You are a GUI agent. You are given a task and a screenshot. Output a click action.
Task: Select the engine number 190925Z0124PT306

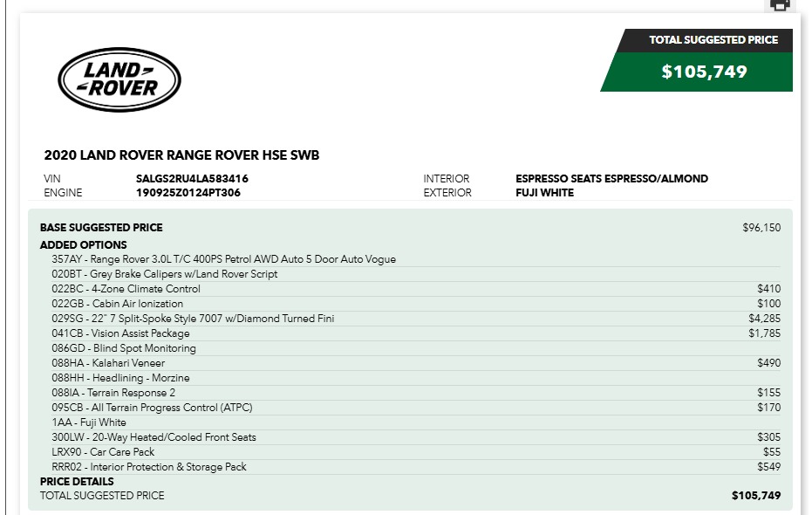[188, 193]
